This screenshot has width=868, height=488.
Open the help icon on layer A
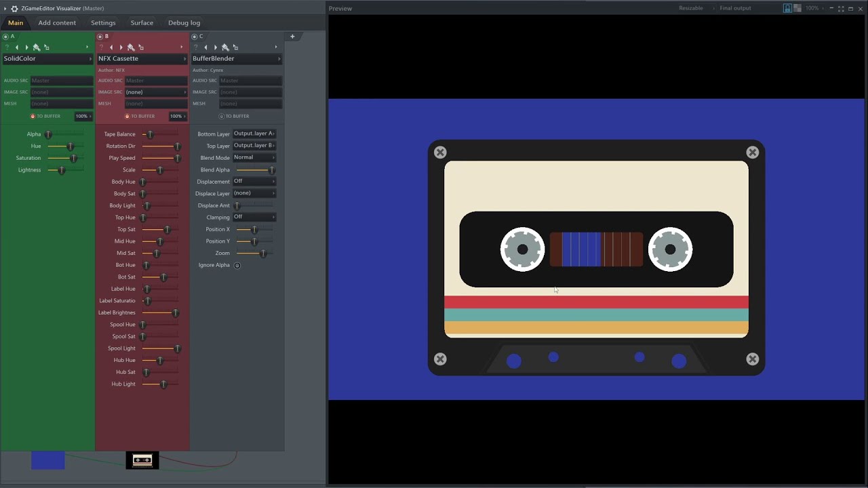coord(7,47)
